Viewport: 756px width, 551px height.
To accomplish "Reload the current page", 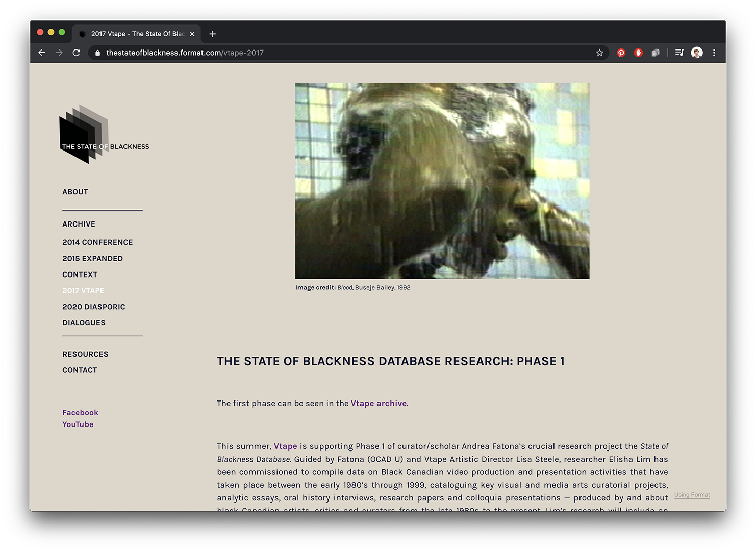I will pyautogui.click(x=77, y=53).
